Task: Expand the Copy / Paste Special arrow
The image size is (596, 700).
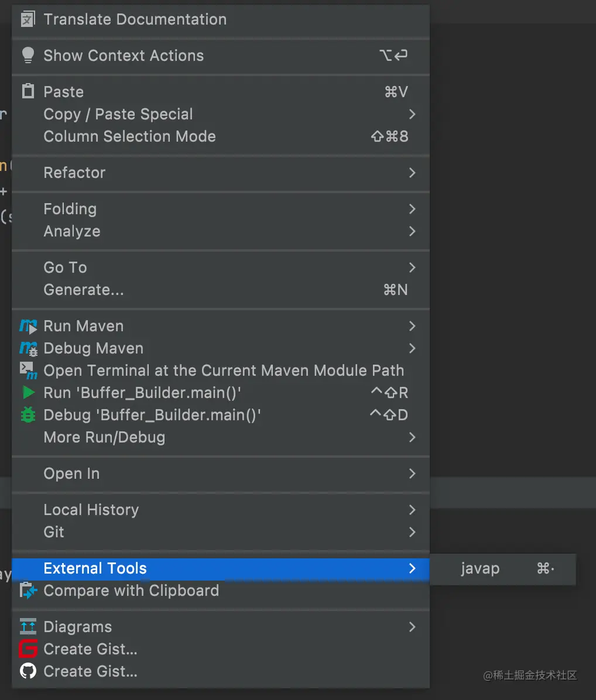Action: point(412,114)
